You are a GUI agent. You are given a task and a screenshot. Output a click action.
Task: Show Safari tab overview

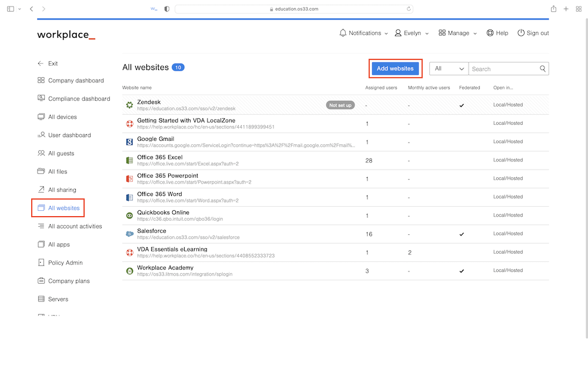click(579, 9)
